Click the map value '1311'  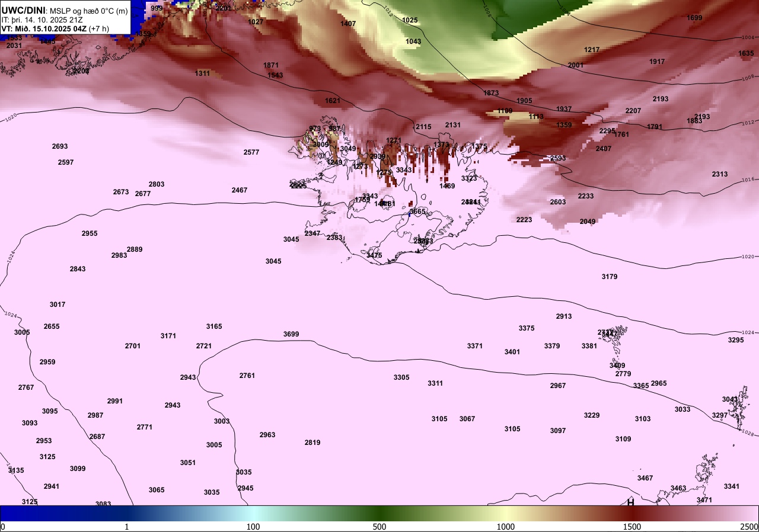click(x=202, y=73)
